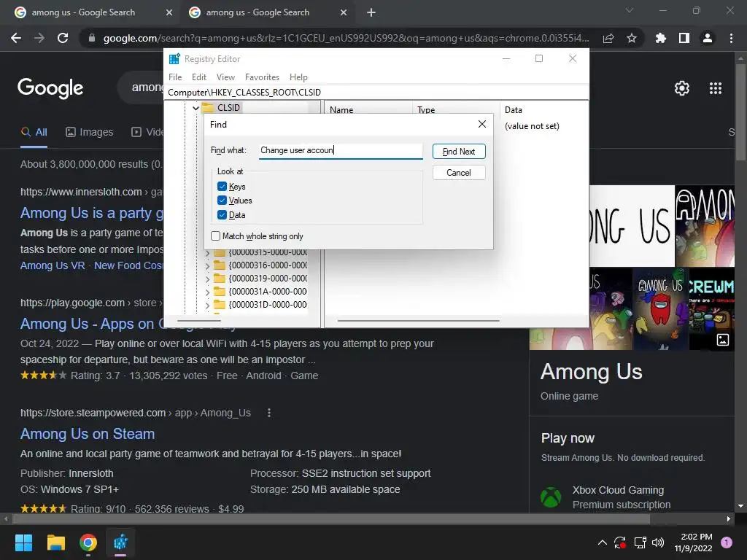
Task: Click Xbox Cloud Gaming logo
Action: [x=551, y=497]
